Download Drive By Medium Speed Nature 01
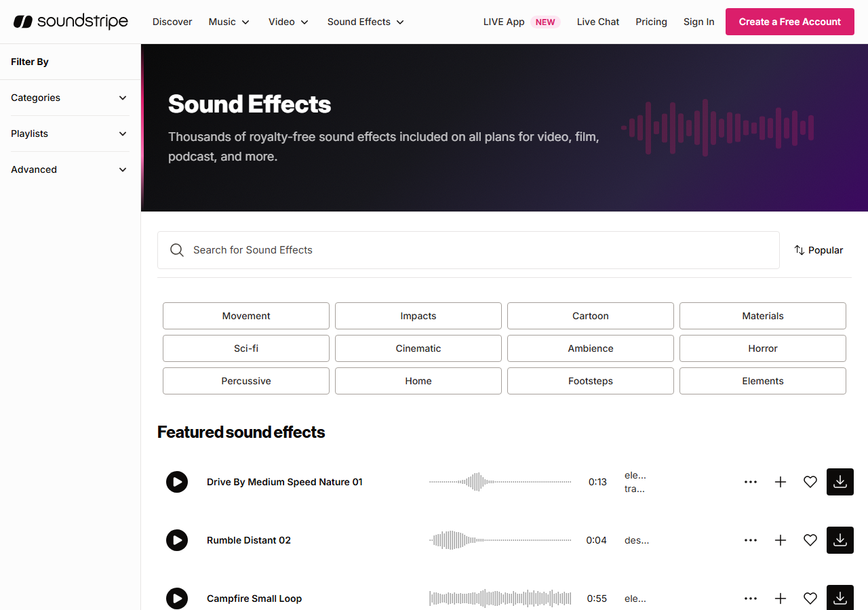Screen dimensions: 868x610 pyautogui.click(x=840, y=482)
